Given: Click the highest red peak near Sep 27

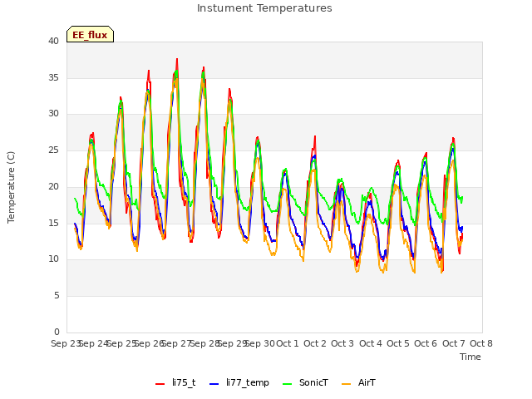Looking at the screenshot, I should pyautogui.click(x=177, y=59).
